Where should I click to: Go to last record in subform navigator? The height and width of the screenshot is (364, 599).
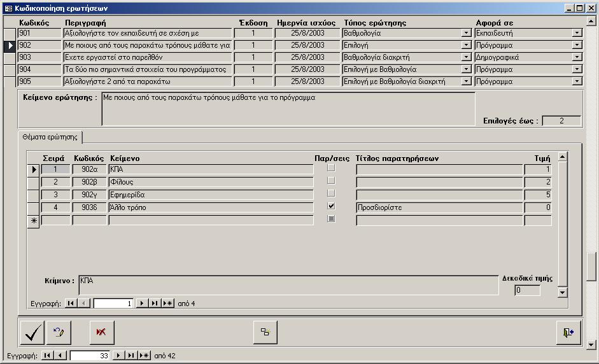[155, 304]
